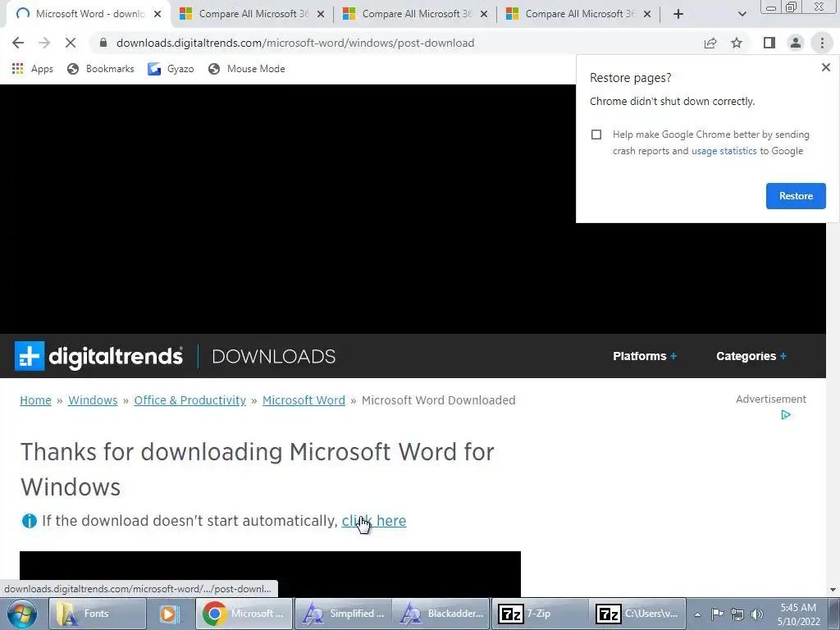Go to the Windows breadcrumb
Screen dimensions: 840x630
93,400
